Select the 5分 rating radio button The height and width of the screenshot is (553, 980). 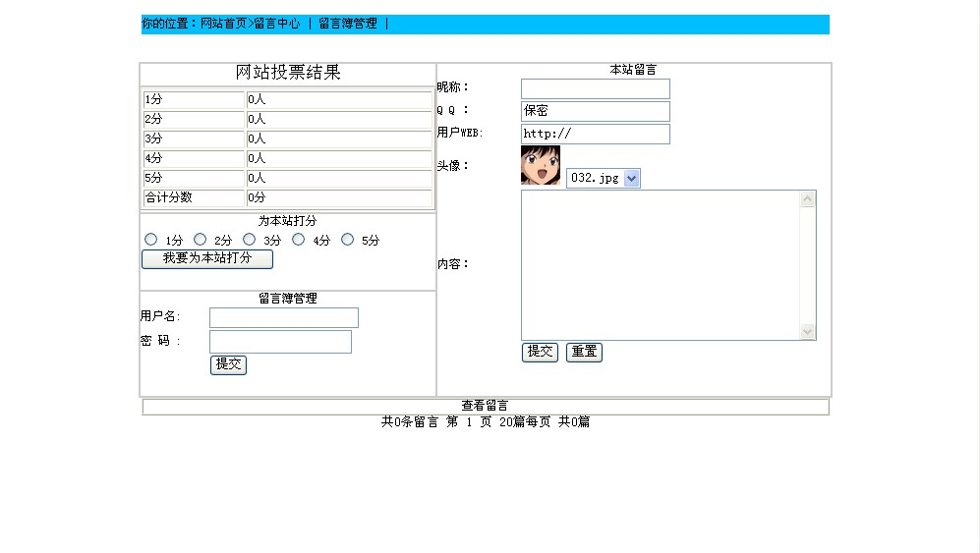(348, 240)
